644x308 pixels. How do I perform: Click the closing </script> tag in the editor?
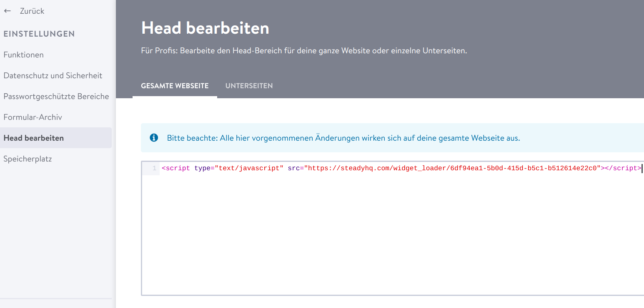pos(623,168)
